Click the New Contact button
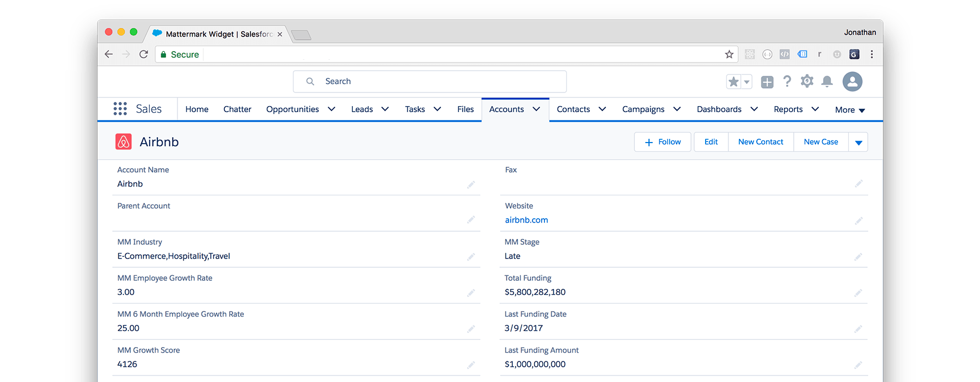 (x=761, y=142)
